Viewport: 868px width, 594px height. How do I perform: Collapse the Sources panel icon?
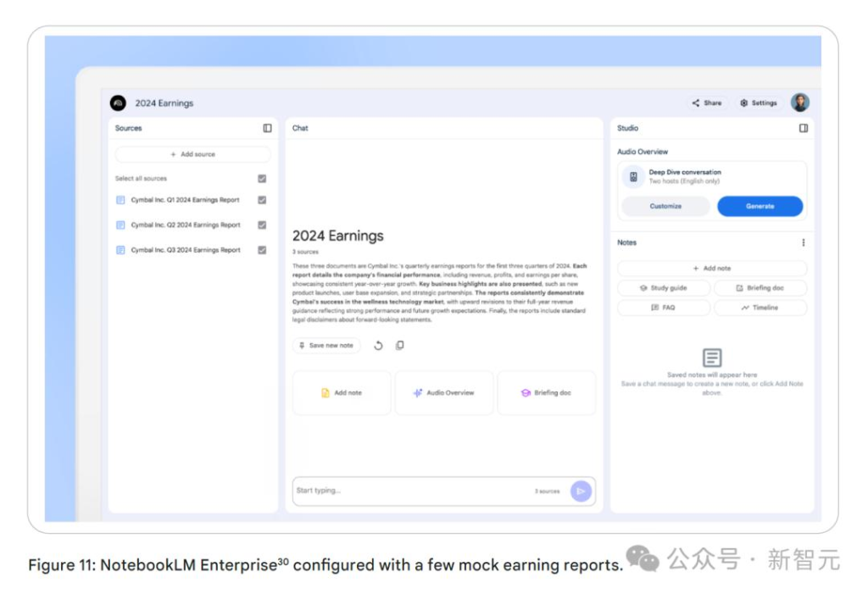pyautogui.click(x=267, y=129)
